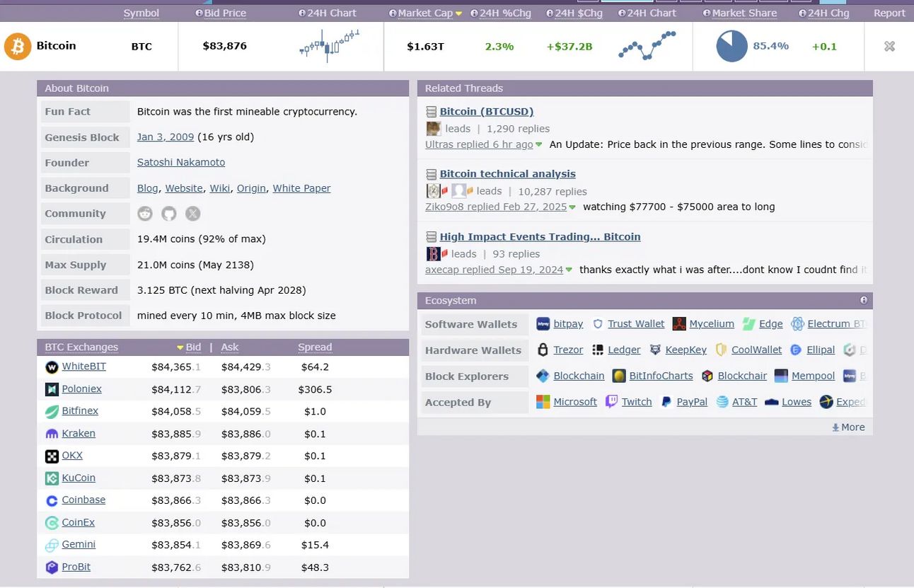The width and height of the screenshot is (914, 588).
Task: Click the market cap 24H line chart
Action: click(647, 47)
